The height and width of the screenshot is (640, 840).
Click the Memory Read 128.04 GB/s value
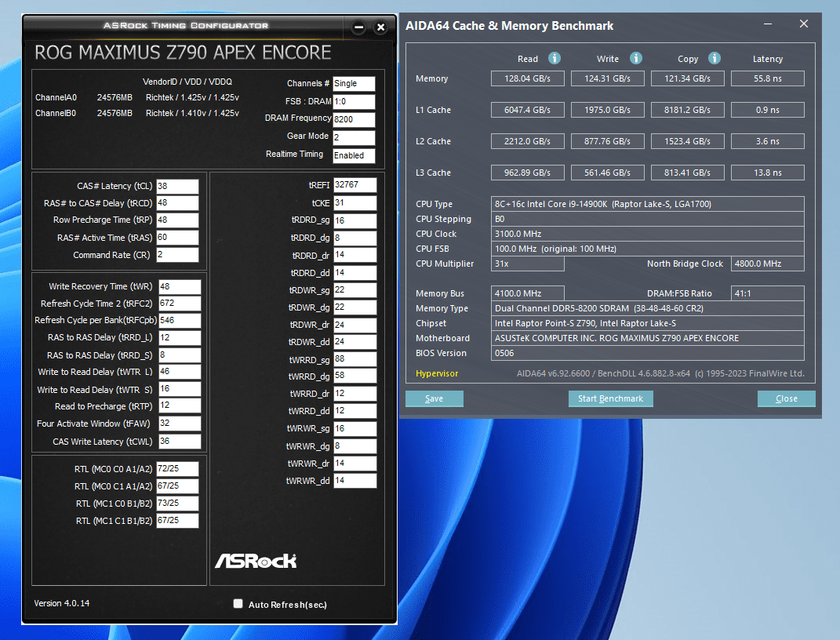coord(528,78)
